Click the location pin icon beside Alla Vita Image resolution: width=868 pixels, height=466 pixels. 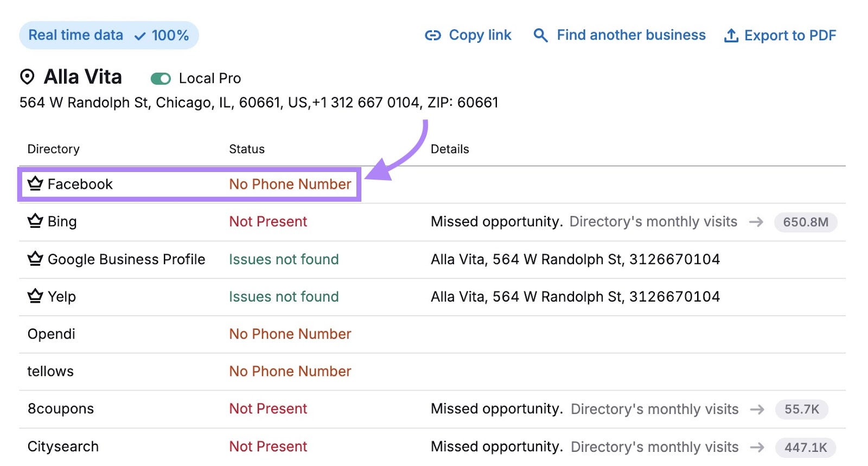(x=27, y=77)
